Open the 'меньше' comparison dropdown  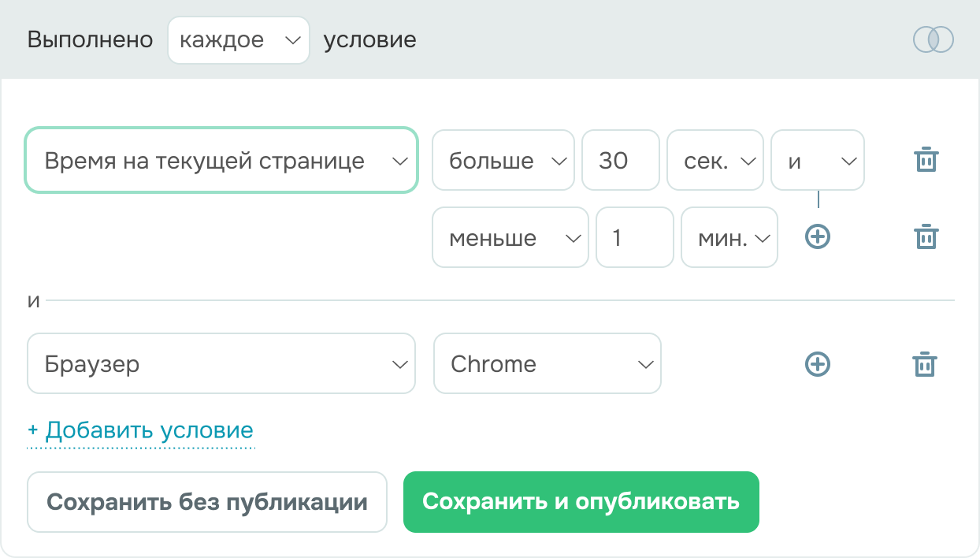(510, 237)
